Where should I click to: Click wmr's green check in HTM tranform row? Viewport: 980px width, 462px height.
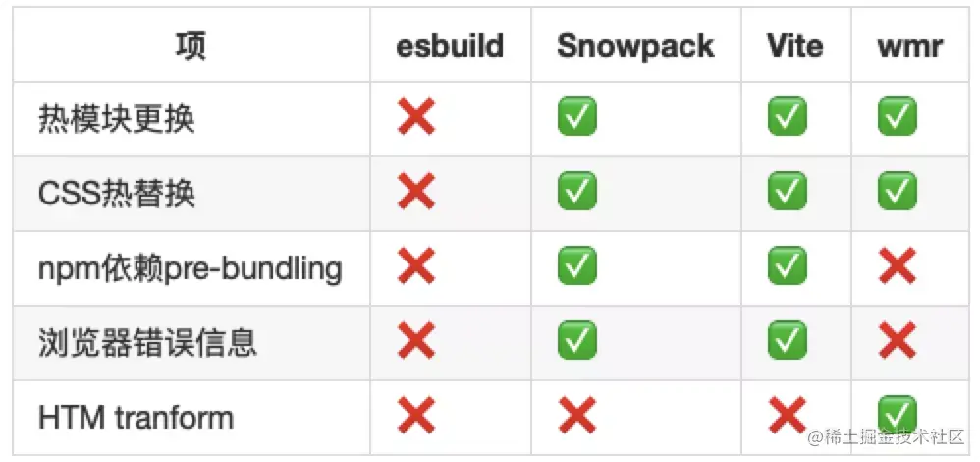pyautogui.click(x=897, y=415)
